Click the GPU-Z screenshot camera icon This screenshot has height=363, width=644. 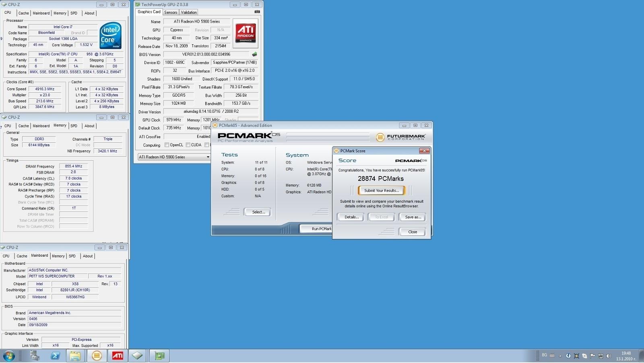click(257, 12)
